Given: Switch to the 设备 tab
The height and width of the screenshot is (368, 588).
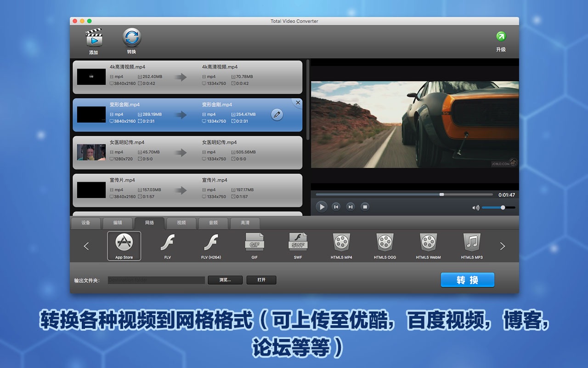Looking at the screenshot, I should [86, 223].
